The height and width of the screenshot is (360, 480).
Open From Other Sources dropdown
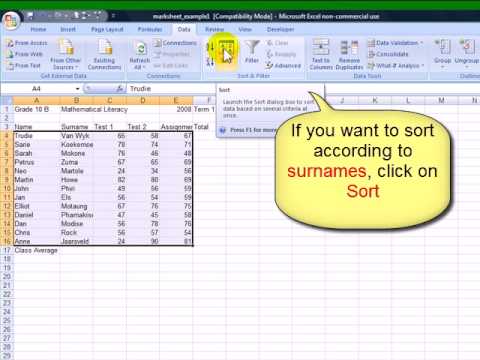pos(65,54)
